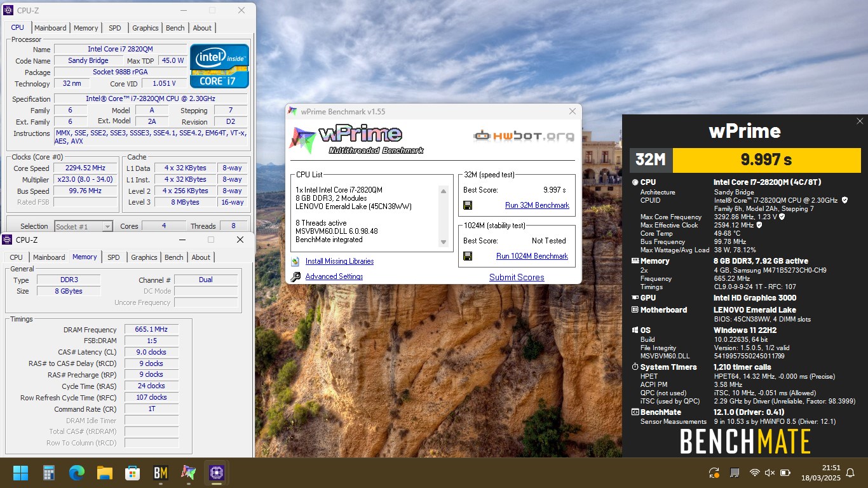
Task: Click Intel HD Graphics 3000 in BenchMate panel
Action: [754, 298]
